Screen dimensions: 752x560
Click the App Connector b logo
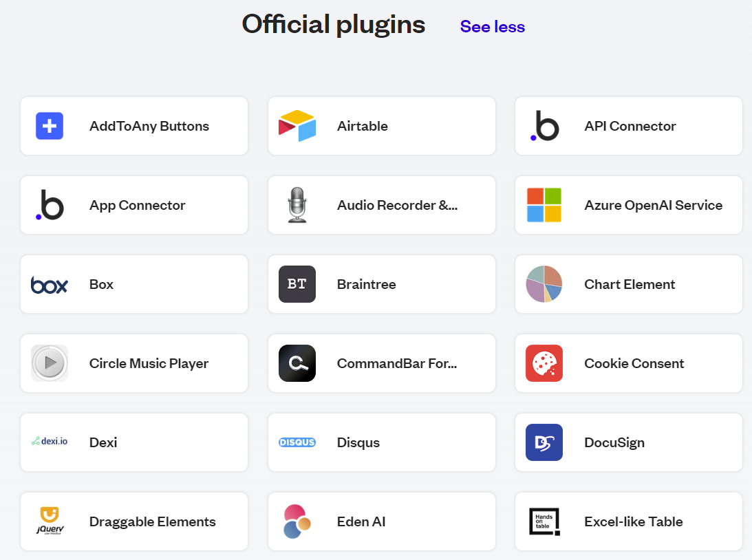coord(50,205)
